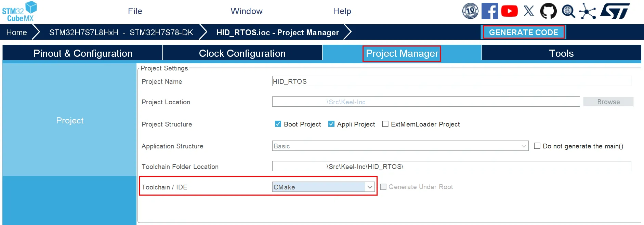Enable the ExtMemLoader Project checkbox
Image resolution: width=644 pixels, height=225 pixels.
[x=385, y=124]
